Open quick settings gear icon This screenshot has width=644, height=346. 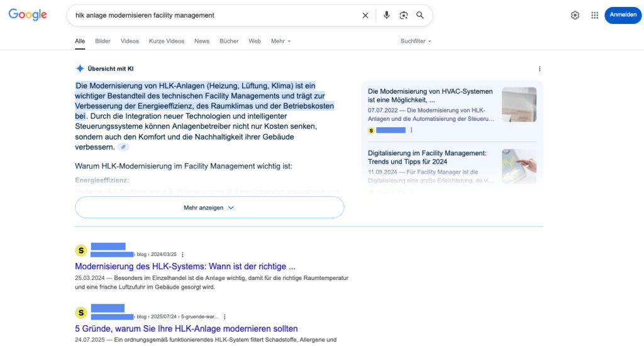pyautogui.click(x=575, y=15)
